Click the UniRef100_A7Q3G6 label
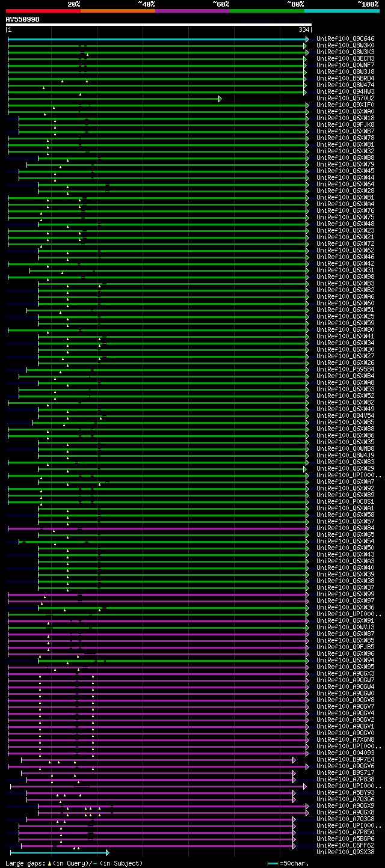385x868 pixels. [x=345, y=799]
